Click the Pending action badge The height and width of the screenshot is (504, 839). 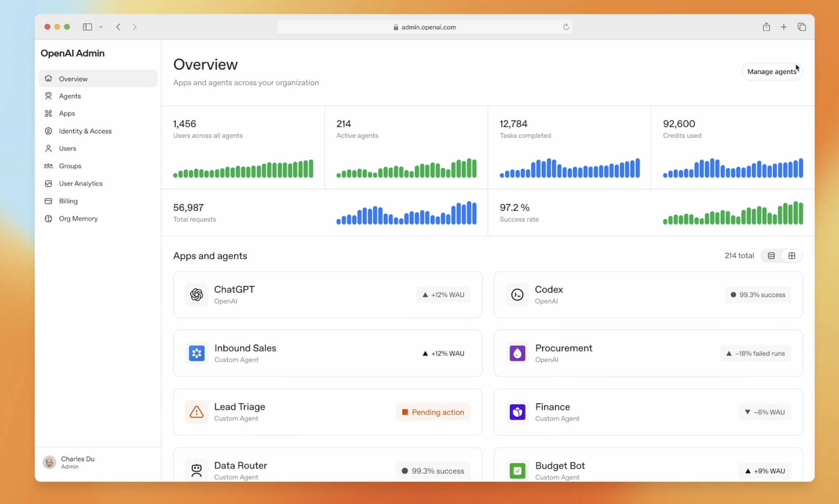[433, 412]
